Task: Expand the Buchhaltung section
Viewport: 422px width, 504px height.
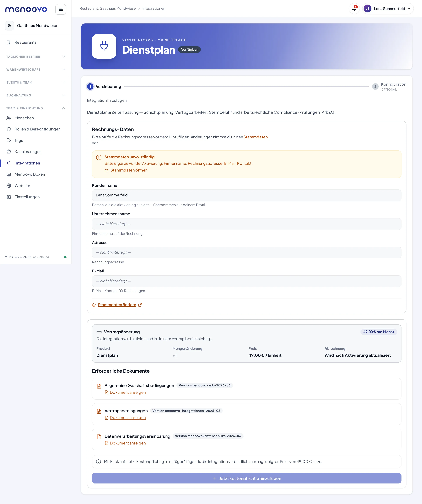Action: point(35,95)
